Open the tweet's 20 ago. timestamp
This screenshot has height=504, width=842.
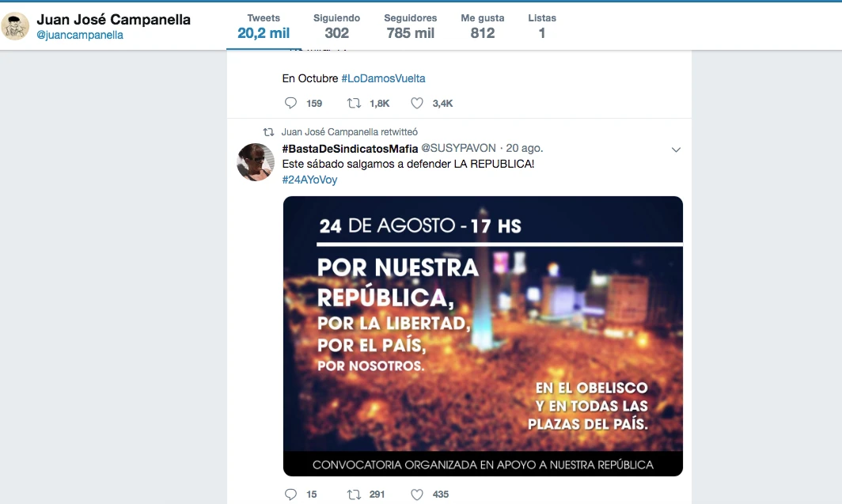coord(525,148)
